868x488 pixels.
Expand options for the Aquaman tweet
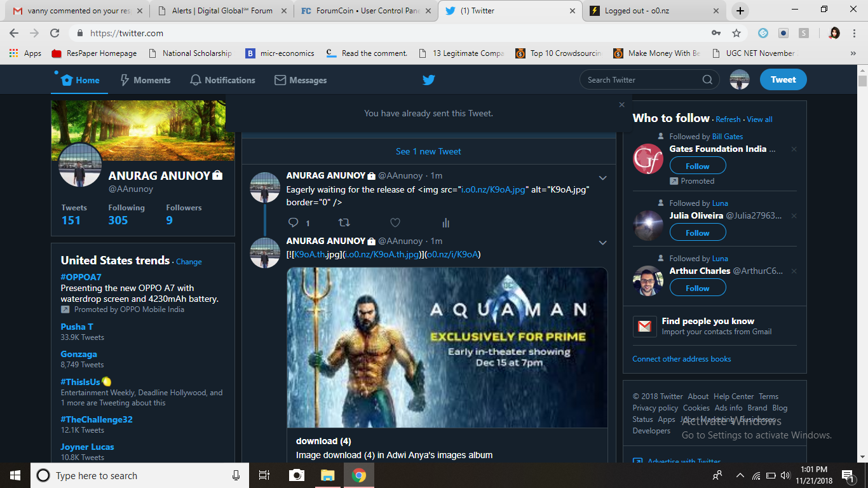[602, 242]
